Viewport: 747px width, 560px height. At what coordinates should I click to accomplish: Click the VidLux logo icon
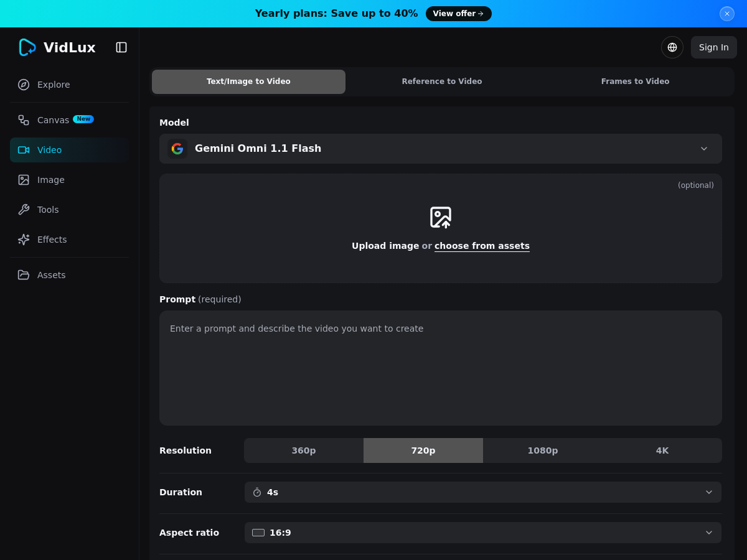[27, 47]
